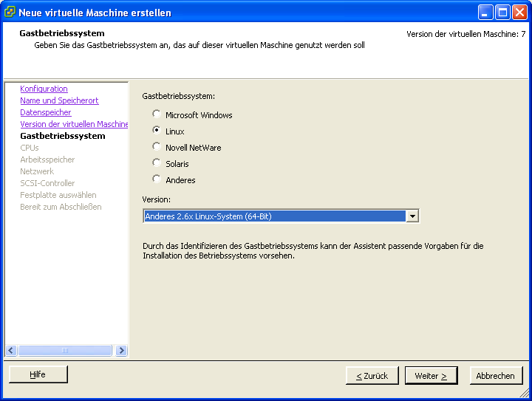The width and height of the screenshot is (532, 401).
Task: Click the Arbeitsspeicher step entry
Action: click(47, 160)
